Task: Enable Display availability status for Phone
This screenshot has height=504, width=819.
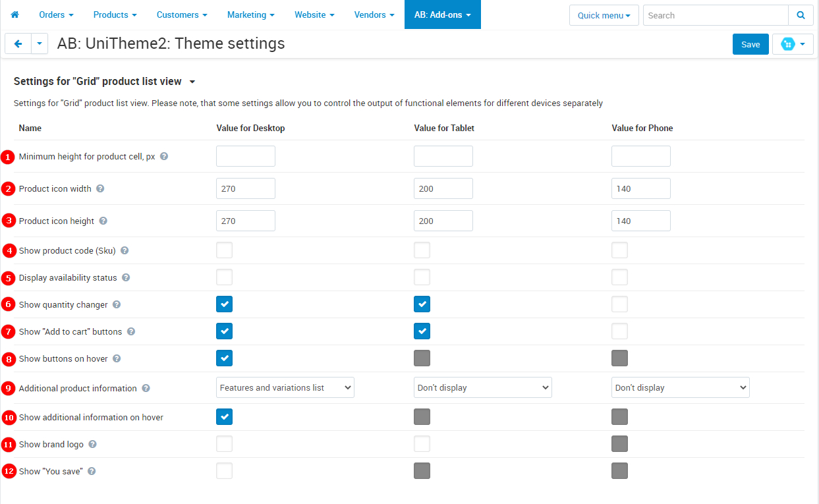Action: (x=619, y=277)
